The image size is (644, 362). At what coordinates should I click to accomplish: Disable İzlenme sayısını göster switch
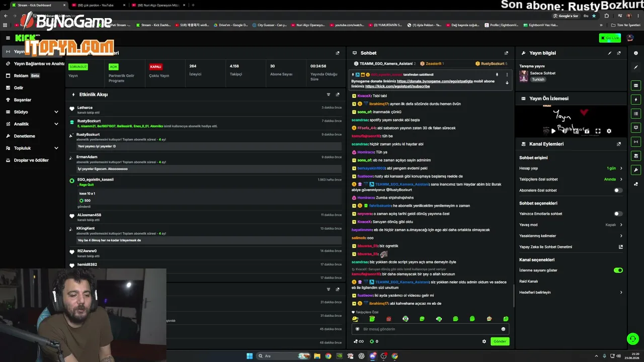point(618,270)
